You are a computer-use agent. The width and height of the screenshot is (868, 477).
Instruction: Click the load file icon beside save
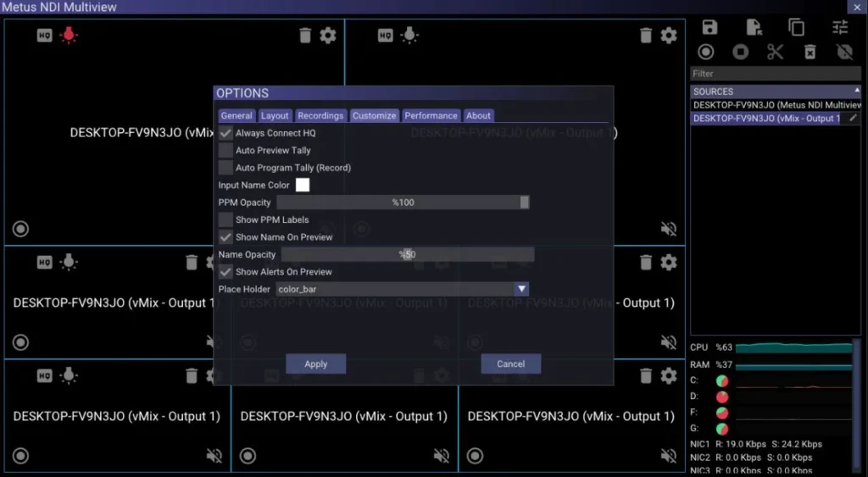point(754,27)
